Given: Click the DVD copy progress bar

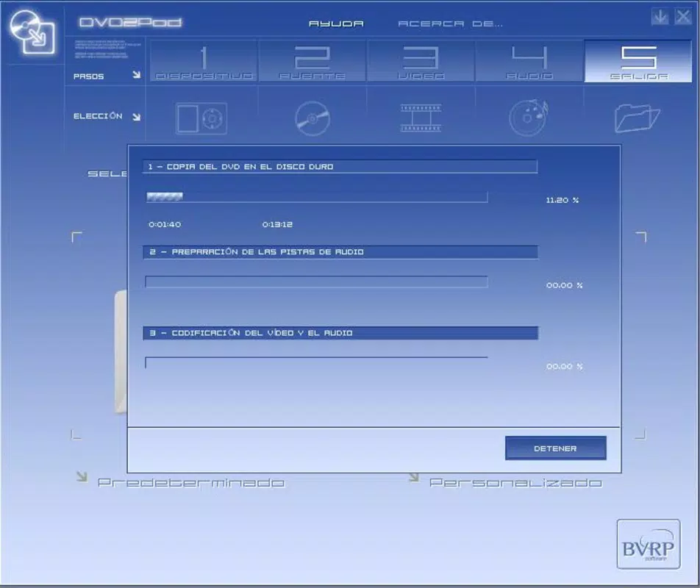Looking at the screenshot, I should [x=316, y=197].
